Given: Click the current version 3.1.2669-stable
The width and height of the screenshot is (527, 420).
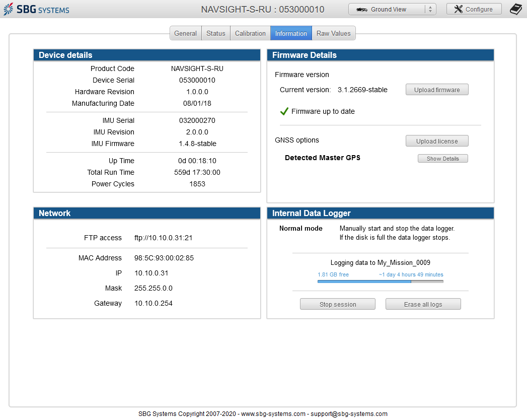Looking at the screenshot, I should [x=362, y=90].
